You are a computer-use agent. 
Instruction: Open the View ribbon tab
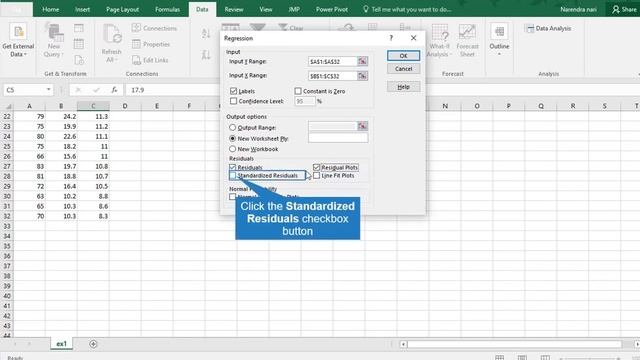266,9
